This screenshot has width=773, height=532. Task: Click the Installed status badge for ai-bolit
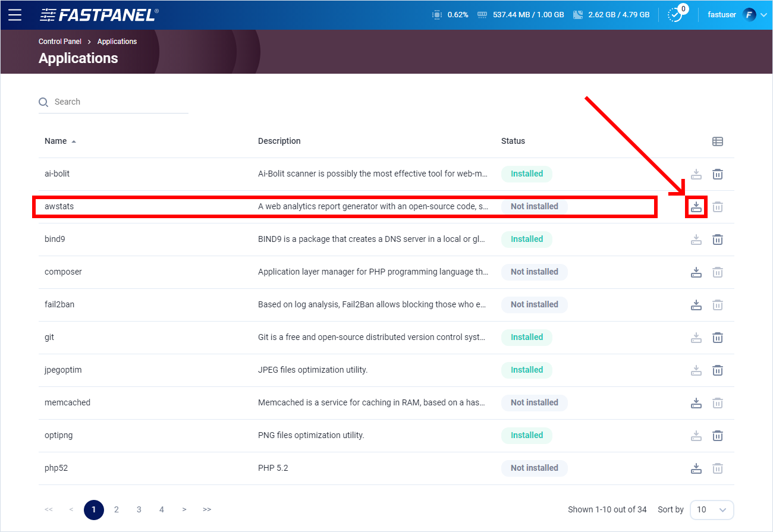[x=527, y=174]
